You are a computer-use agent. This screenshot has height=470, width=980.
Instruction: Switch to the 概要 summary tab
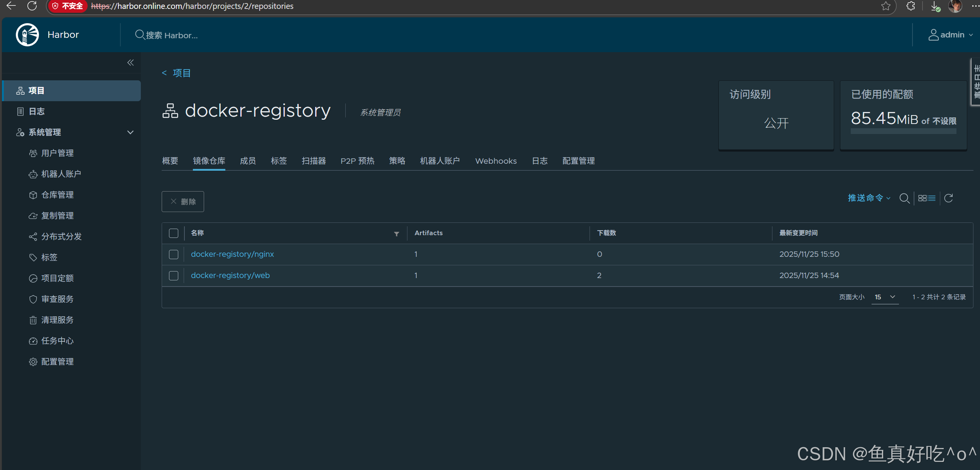tap(170, 161)
